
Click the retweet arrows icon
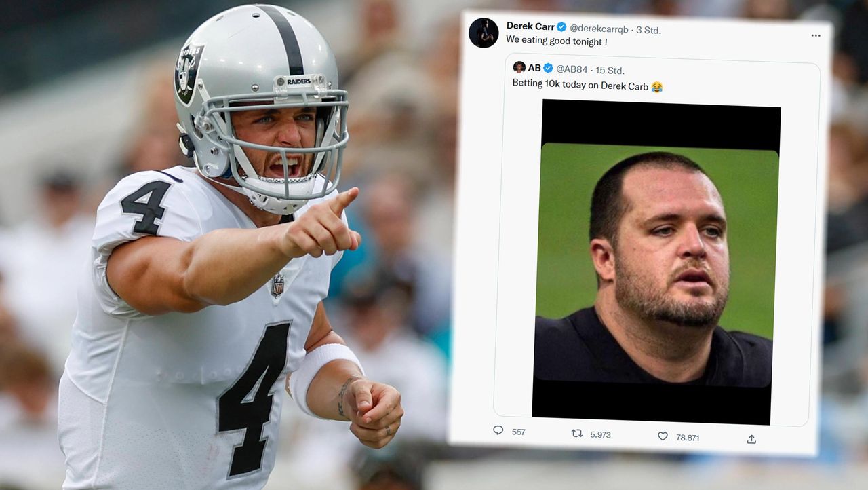577,433
